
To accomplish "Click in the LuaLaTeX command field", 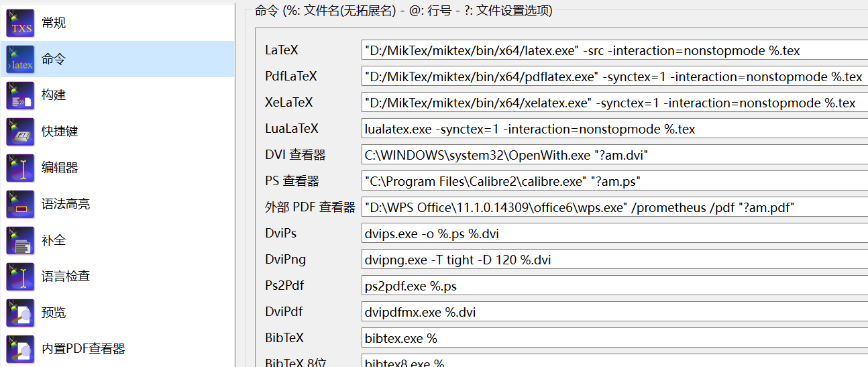I will click(614, 129).
